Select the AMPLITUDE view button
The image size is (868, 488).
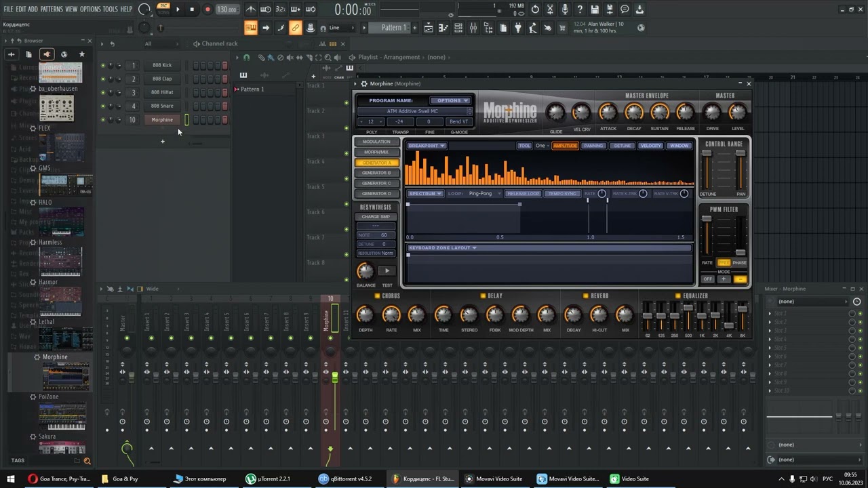[x=565, y=146]
